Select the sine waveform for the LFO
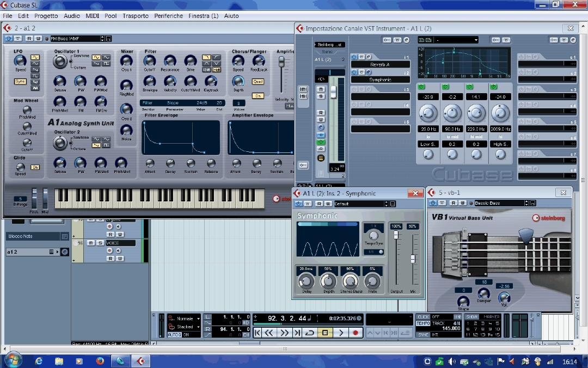This screenshot has width=588, height=368. point(35,57)
